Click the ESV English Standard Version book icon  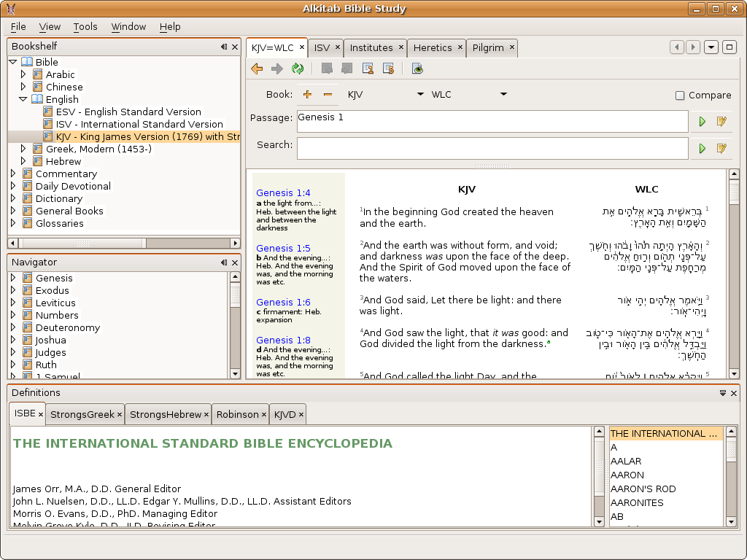[x=48, y=112]
